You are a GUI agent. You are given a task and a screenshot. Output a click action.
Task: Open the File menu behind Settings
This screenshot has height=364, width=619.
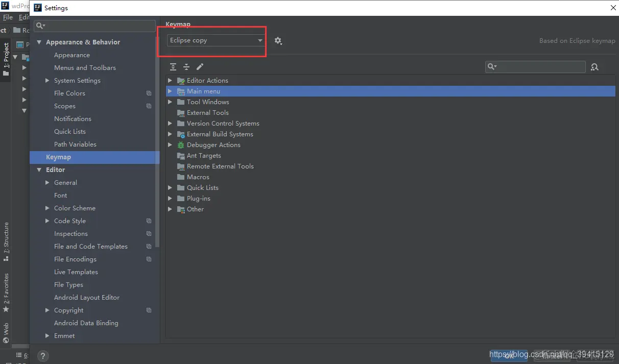point(8,17)
